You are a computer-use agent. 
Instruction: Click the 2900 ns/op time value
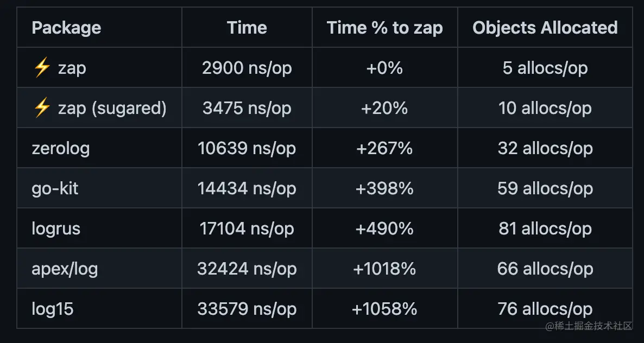(247, 68)
